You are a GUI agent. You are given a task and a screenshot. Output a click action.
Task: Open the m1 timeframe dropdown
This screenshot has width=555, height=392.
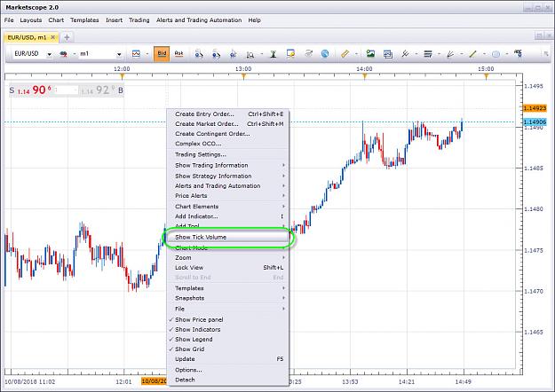[x=119, y=54]
